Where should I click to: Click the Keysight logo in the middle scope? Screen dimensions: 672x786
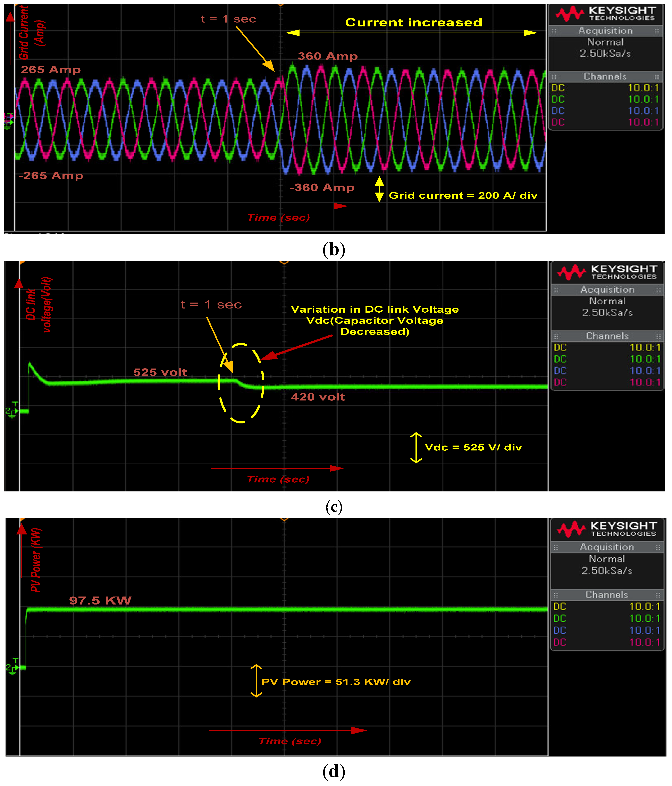tap(607, 272)
